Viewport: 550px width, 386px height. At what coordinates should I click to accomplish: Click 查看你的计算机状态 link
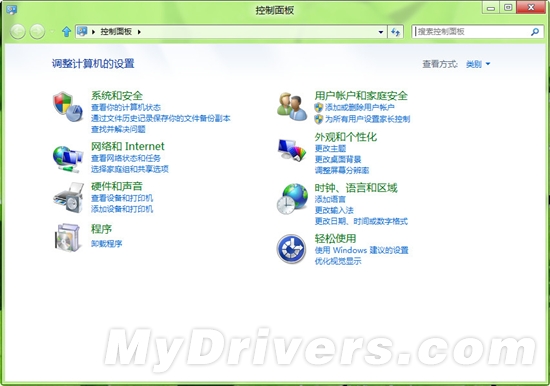coord(126,107)
